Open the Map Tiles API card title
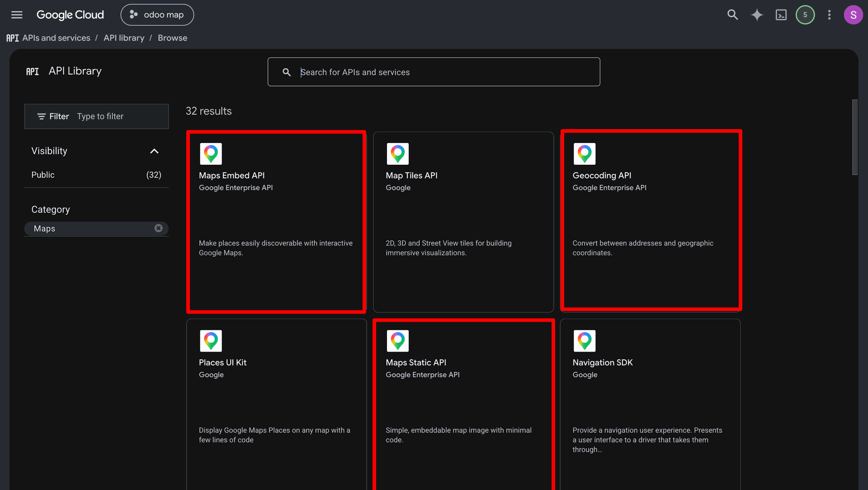The image size is (868, 490). pyautogui.click(x=411, y=176)
